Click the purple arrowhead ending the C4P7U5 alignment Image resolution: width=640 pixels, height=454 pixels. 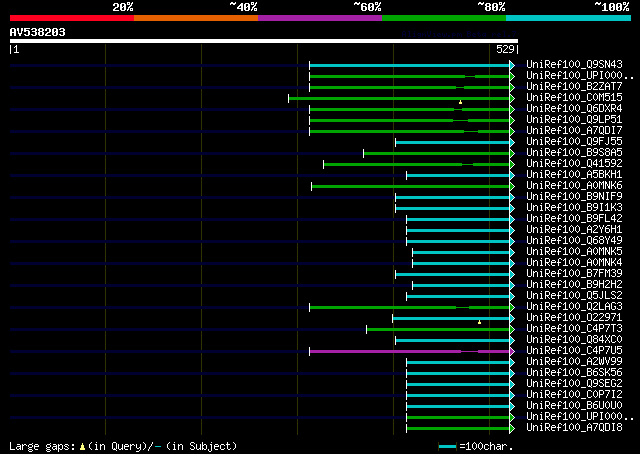click(512, 351)
